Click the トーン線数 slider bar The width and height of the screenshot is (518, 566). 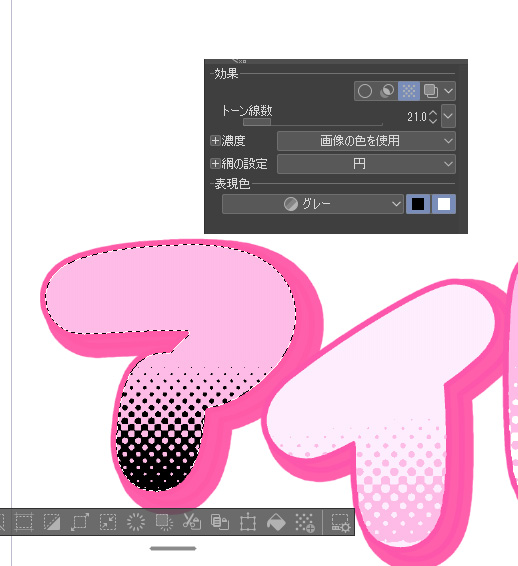click(x=313, y=122)
